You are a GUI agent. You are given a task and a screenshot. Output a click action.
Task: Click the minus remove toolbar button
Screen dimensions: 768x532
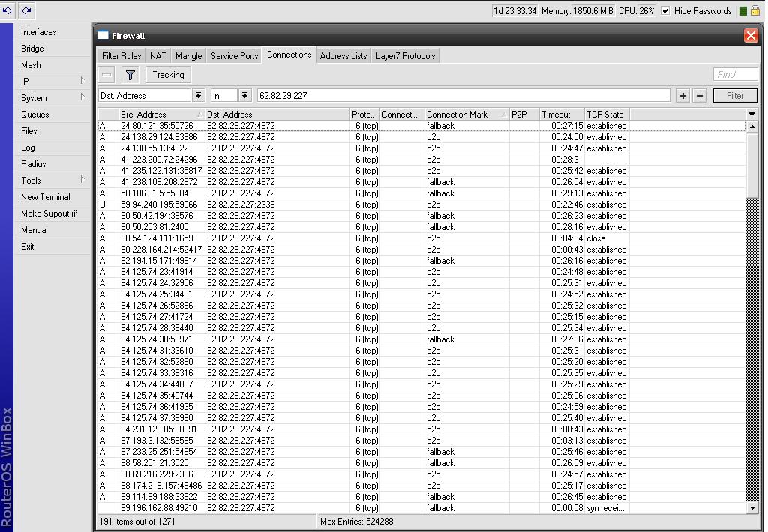(106, 75)
